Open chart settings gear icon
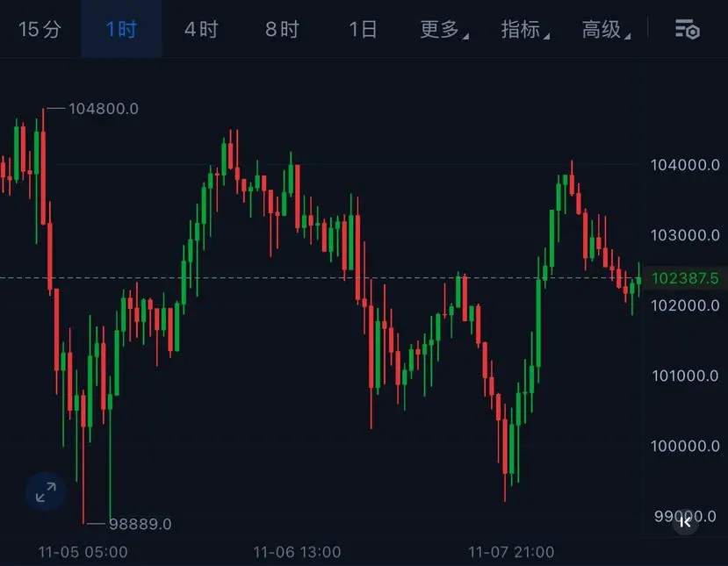This screenshot has width=728, height=566. 687,30
